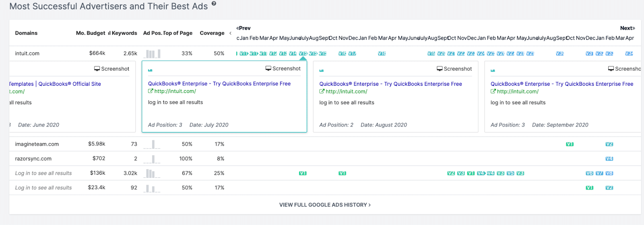The height and width of the screenshot is (225, 644).
Task: Select intuit.com V20 ad version marker
Action: point(441,54)
